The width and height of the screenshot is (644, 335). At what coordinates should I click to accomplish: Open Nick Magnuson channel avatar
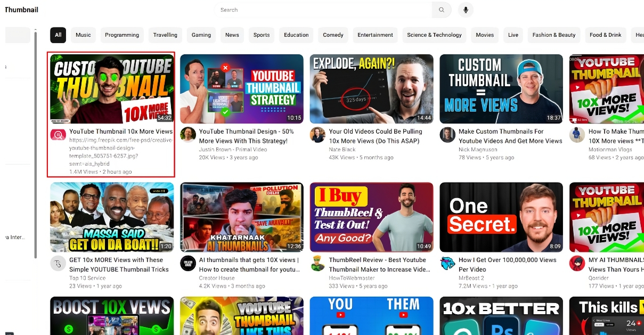(447, 135)
